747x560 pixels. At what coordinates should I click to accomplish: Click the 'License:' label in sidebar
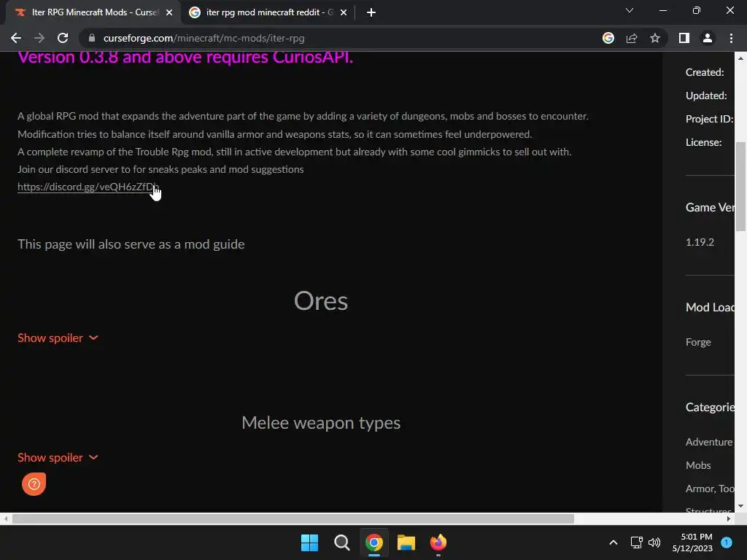[x=704, y=142]
